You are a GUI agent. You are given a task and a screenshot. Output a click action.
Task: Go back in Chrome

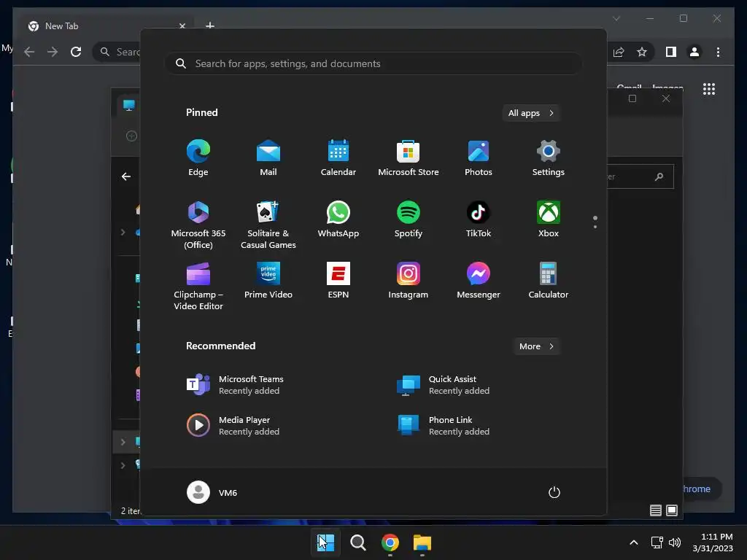coord(29,52)
